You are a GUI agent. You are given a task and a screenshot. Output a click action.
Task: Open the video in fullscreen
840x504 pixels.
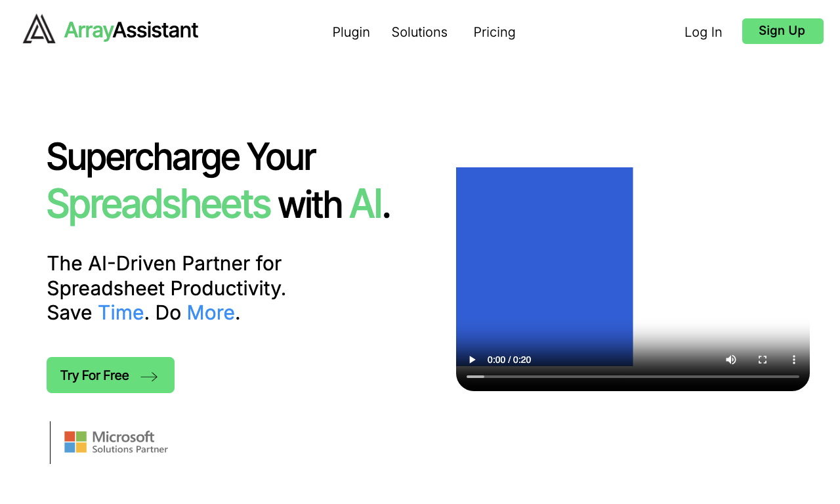[x=763, y=360]
